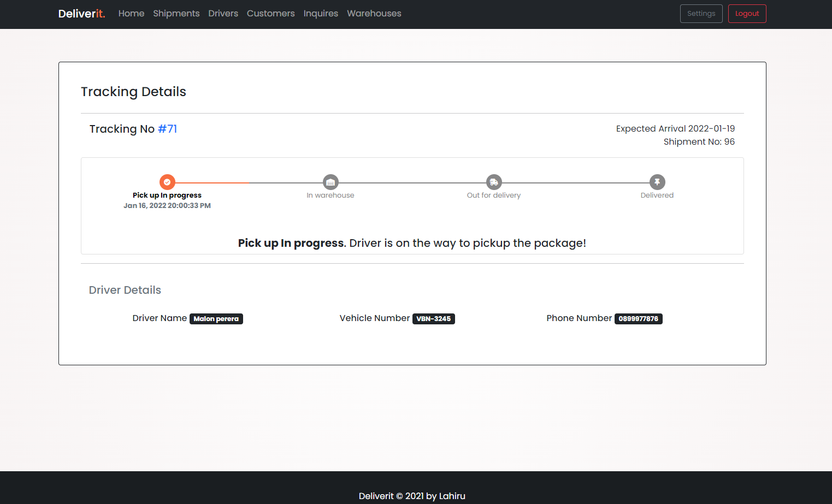Open the Inquires page
Image resolution: width=832 pixels, height=504 pixels.
(x=321, y=14)
